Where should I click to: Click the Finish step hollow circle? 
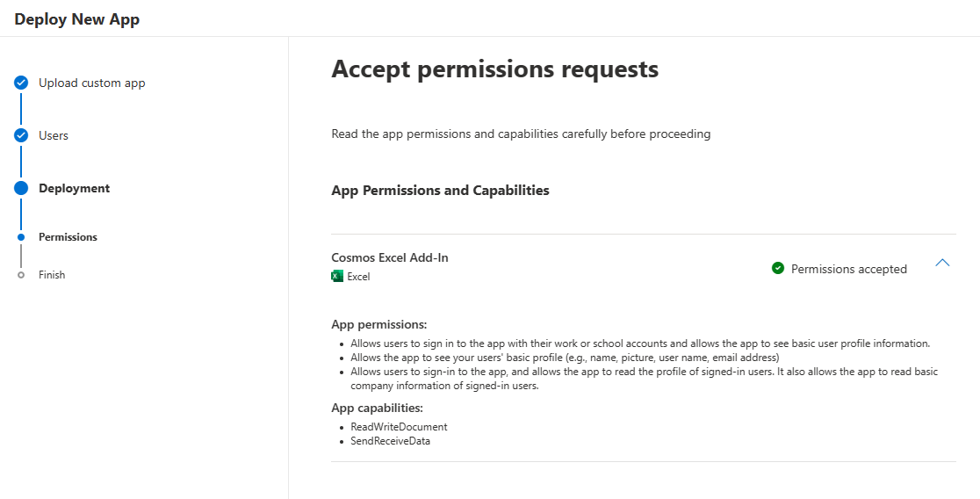pos(21,274)
